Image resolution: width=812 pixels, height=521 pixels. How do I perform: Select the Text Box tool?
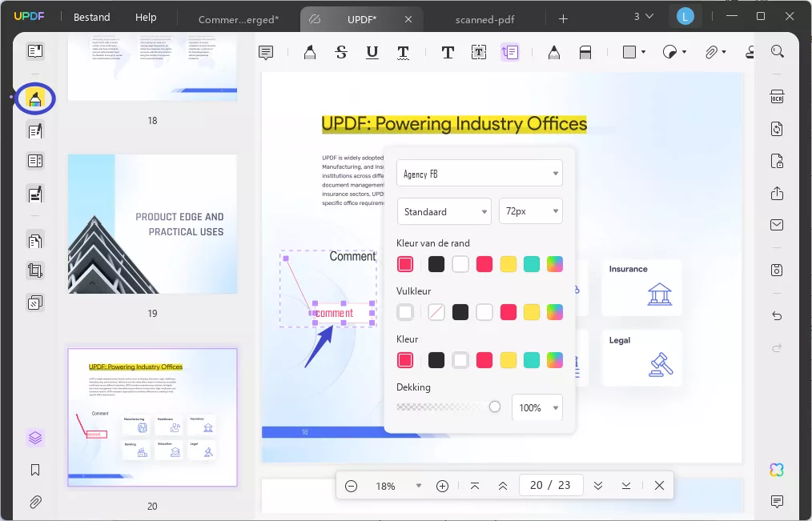point(479,52)
